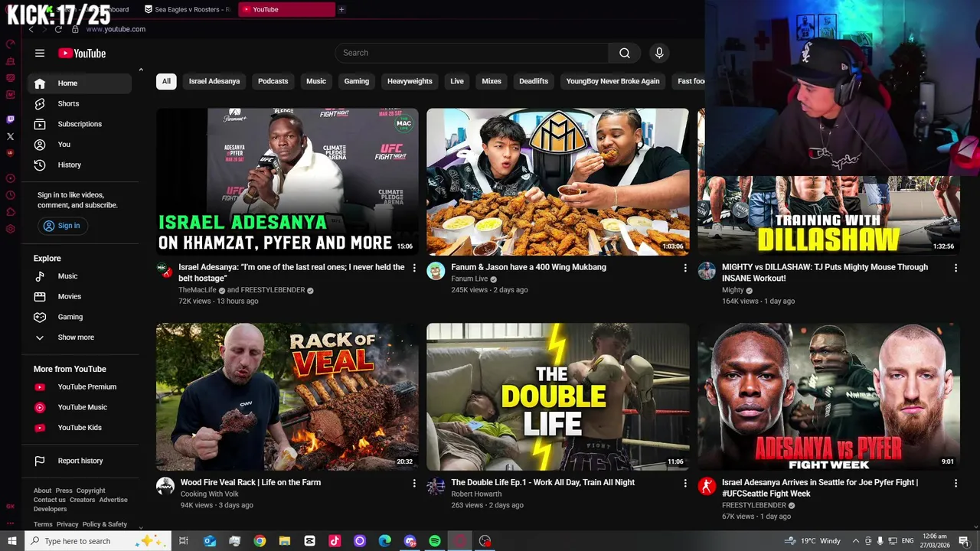Screen dimensions: 980x551
Task: Click the browser address bar URL
Action: 116,29
